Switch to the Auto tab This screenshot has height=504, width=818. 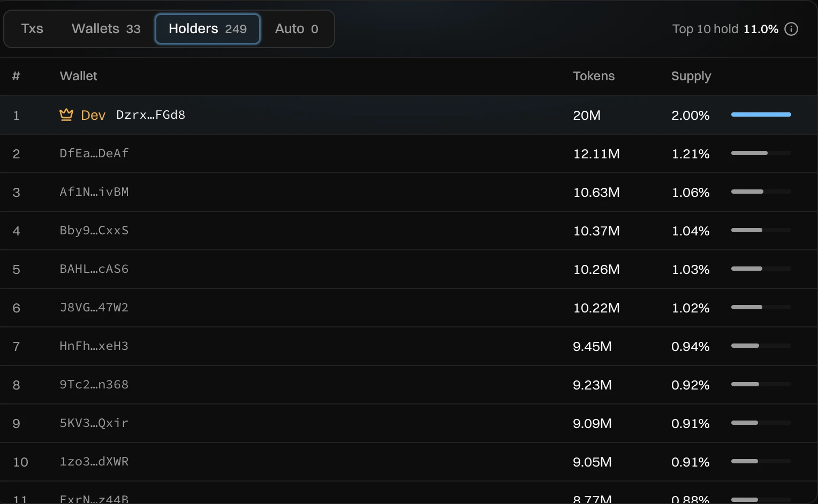click(x=297, y=29)
